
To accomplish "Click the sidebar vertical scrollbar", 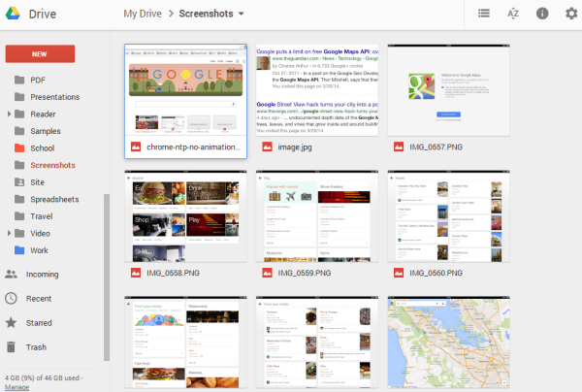I will click(x=107, y=277).
